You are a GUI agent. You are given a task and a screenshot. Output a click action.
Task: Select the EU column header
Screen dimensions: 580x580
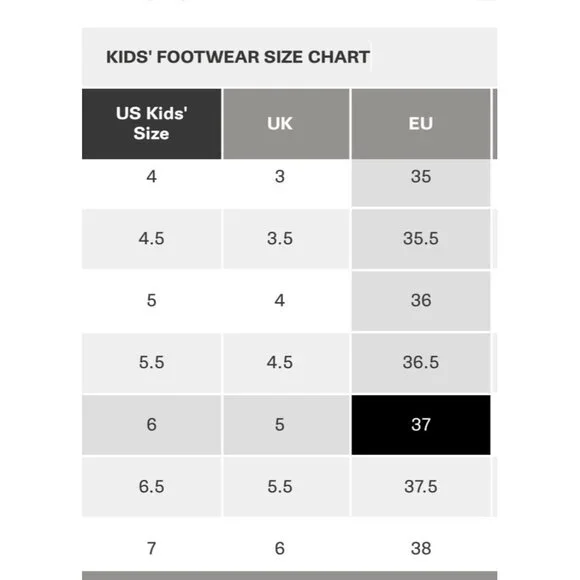(421, 124)
